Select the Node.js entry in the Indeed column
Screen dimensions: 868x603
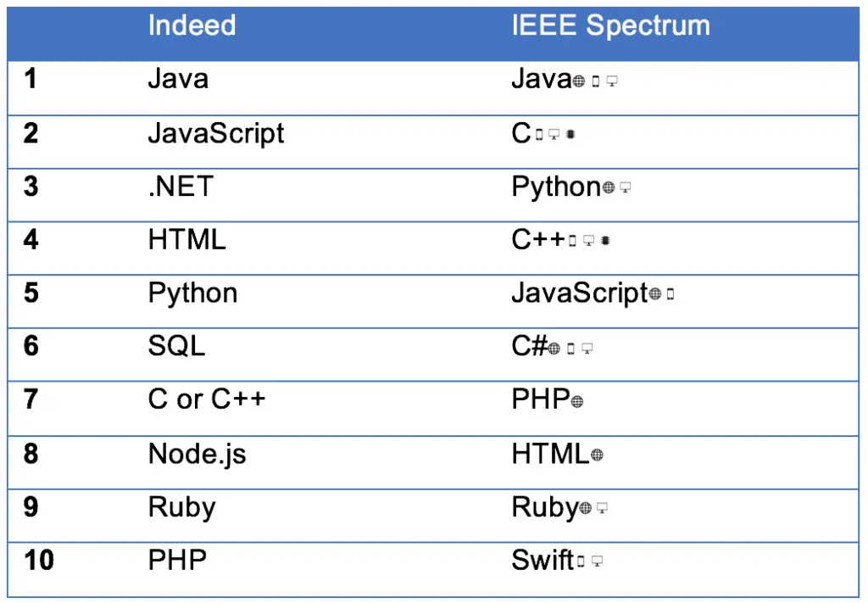tap(197, 454)
